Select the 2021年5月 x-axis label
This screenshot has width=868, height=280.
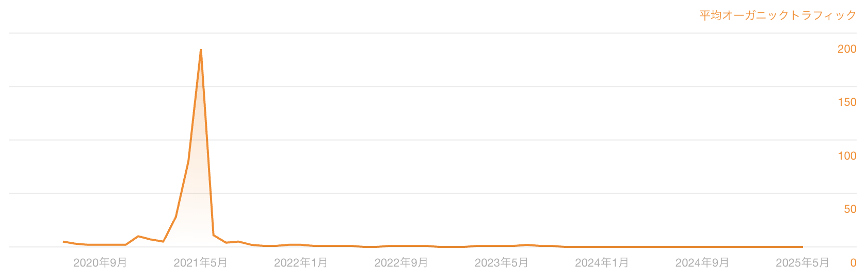(x=200, y=262)
